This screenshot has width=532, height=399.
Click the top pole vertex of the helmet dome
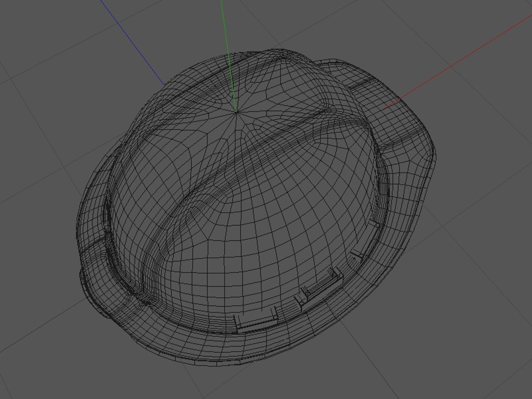pos(237,111)
